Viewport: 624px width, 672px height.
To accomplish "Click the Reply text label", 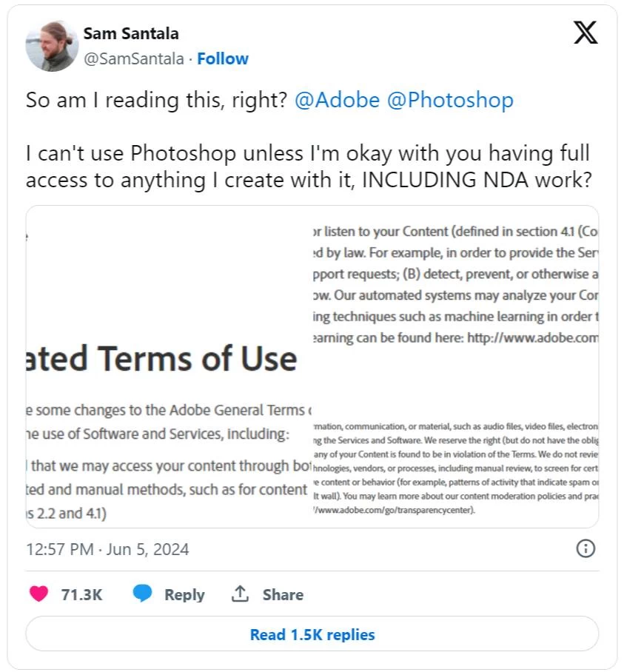I will pos(185,595).
